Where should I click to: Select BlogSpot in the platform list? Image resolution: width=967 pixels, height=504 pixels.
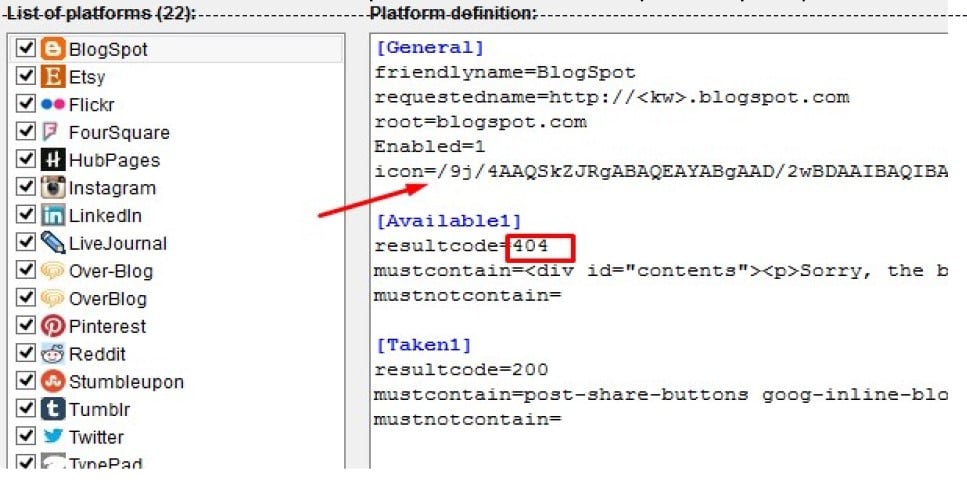(x=108, y=49)
